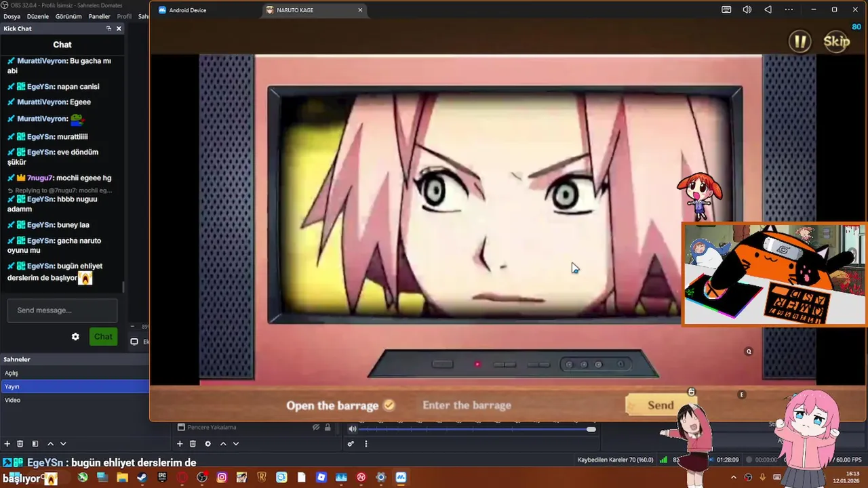
Task: Send the barrage message
Action: click(x=660, y=405)
